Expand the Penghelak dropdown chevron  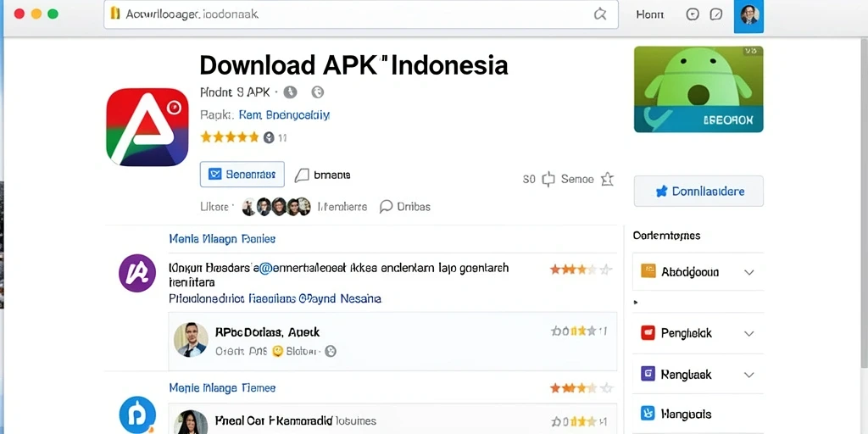[749, 334]
